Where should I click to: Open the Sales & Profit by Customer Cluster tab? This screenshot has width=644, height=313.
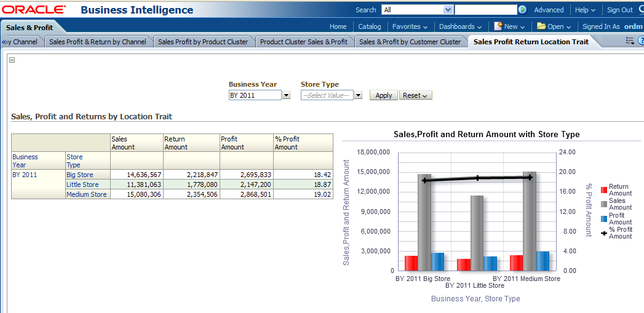tap(410, 42)
